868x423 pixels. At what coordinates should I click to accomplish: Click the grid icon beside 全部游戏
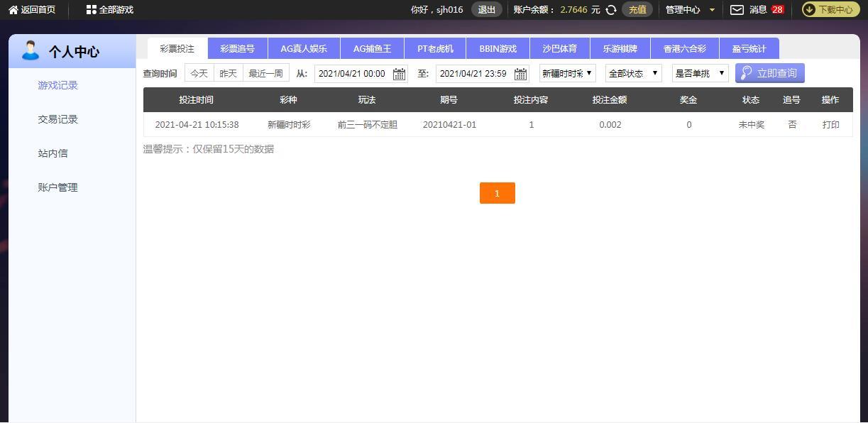[x=91, y=10]
